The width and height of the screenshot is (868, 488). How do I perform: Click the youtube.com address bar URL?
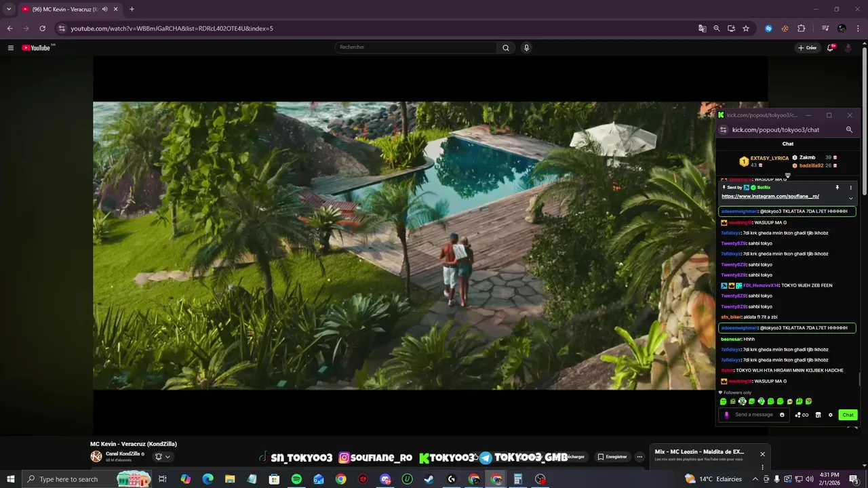click(172, 28)
